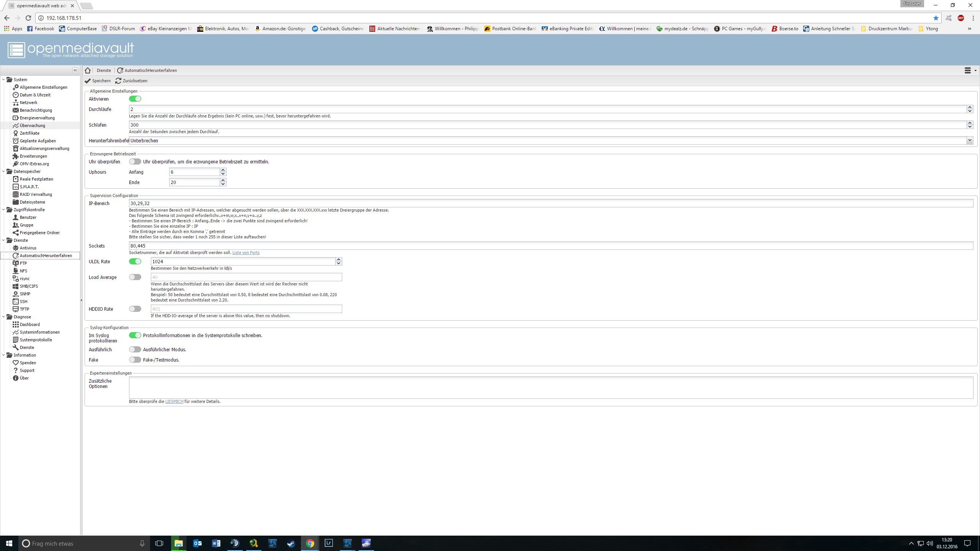Turn on the Fake-/Testmodus toggle
This screenshot has height=551, width=980.
pyautogui.click(x=135, y=360)
